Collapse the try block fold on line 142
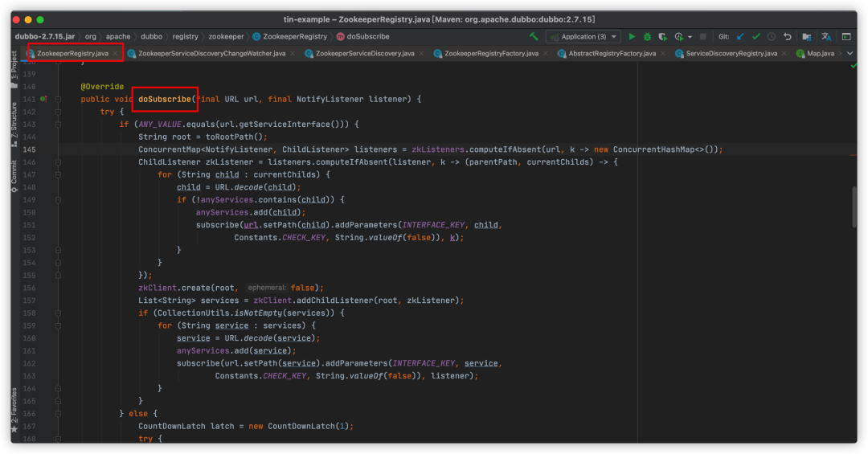 (x=58, y=112)
